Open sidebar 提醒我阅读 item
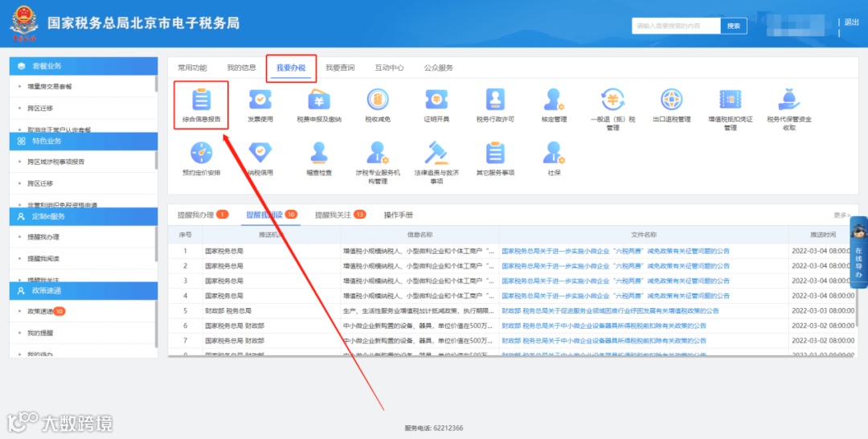 pyautogui.click(x=43, y=259)
